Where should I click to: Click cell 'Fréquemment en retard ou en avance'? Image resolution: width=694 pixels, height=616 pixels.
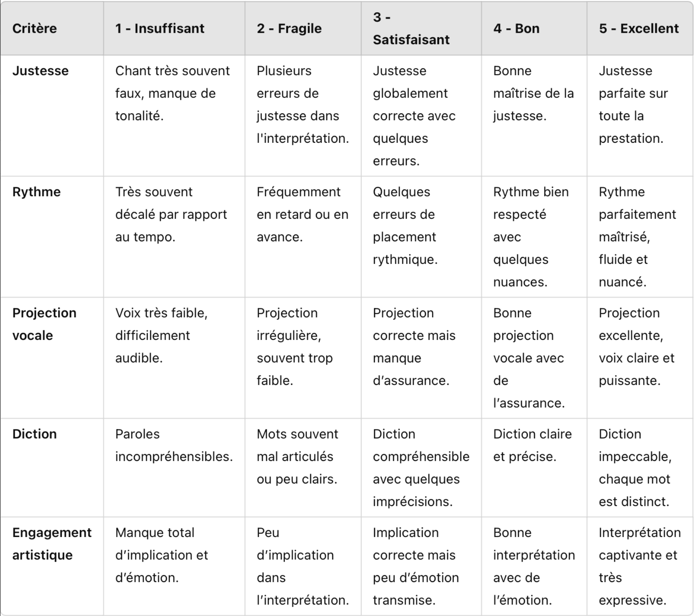point(302,214)
